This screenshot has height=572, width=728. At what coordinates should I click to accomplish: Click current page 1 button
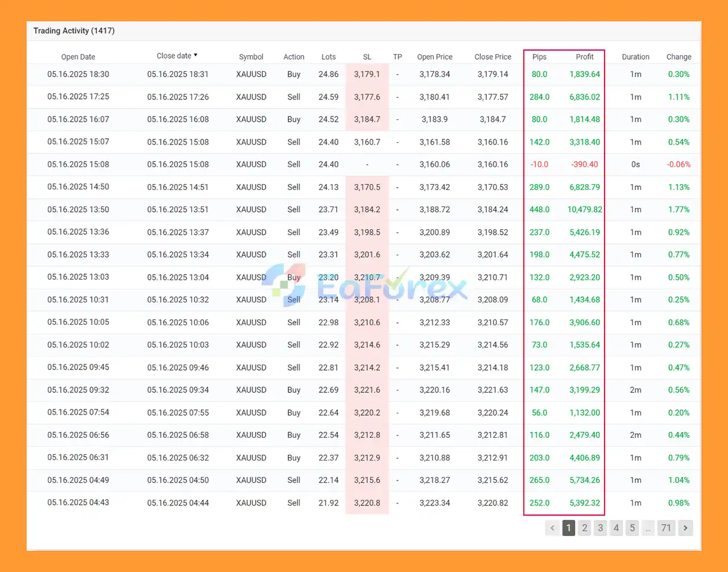coord(568,528)
